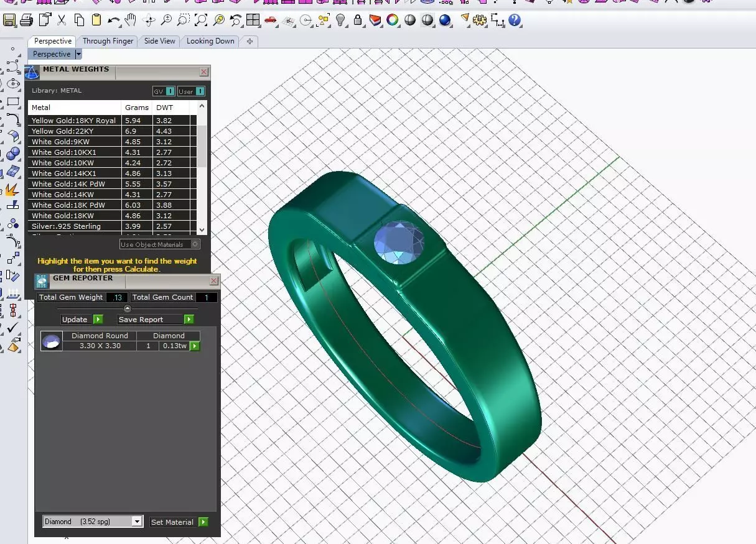Click the Zoom Dynamic magnifier icon

[x=166, y=21]
